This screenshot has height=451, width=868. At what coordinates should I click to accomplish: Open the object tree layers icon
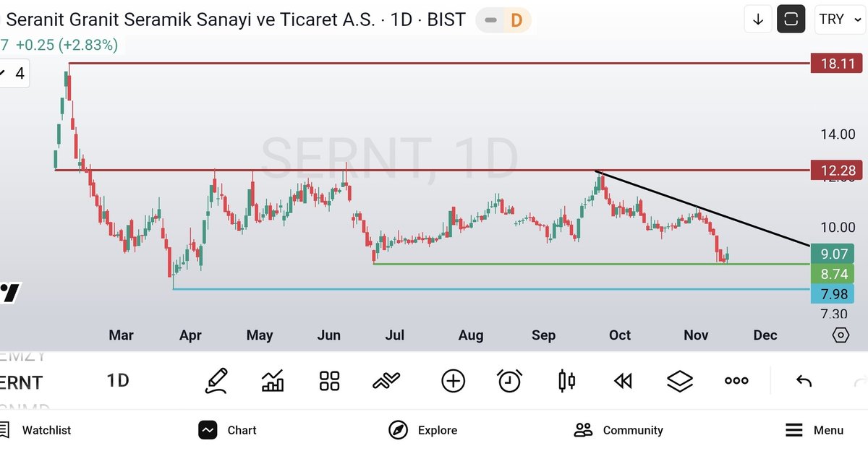point(679,381)
